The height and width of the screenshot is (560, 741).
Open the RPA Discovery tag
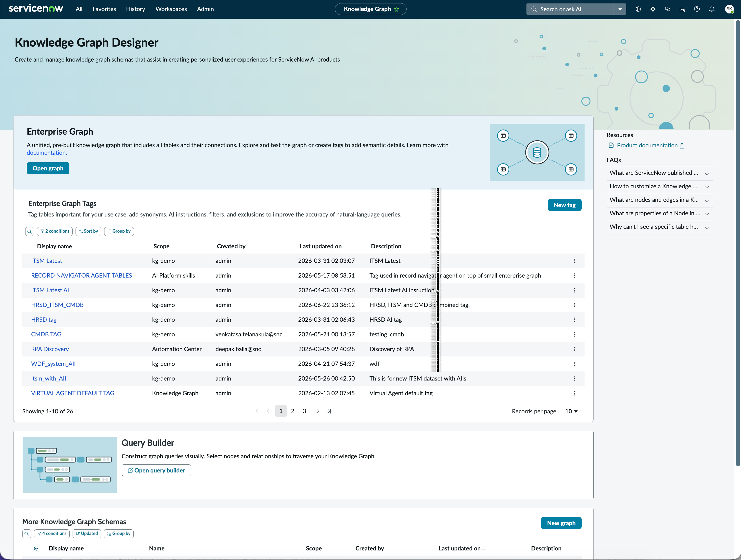(50, 349)
